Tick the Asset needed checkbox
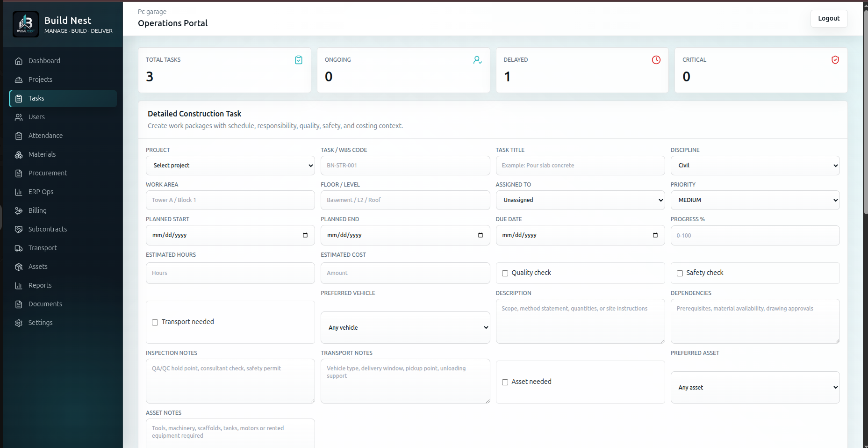 click(505, 382)
